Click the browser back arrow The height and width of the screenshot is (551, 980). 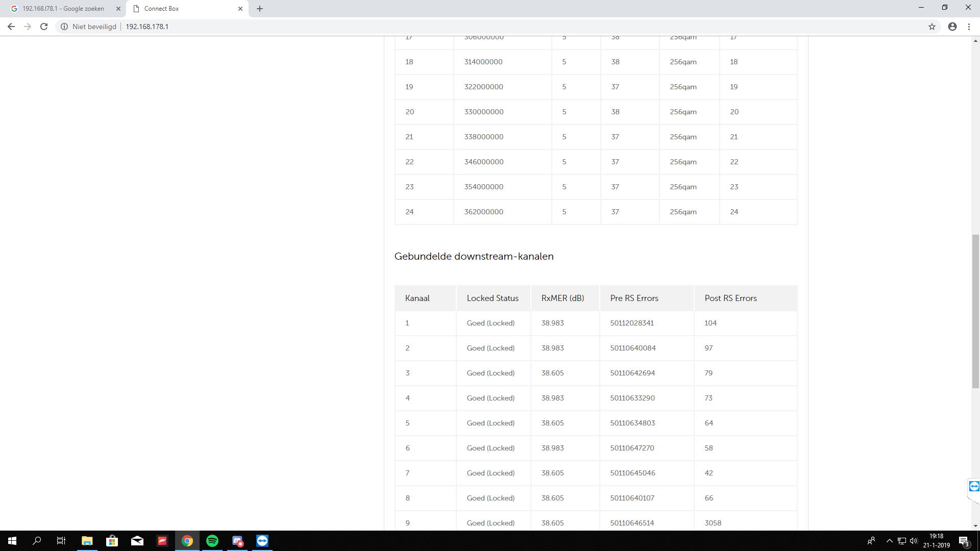pos(11,27)
